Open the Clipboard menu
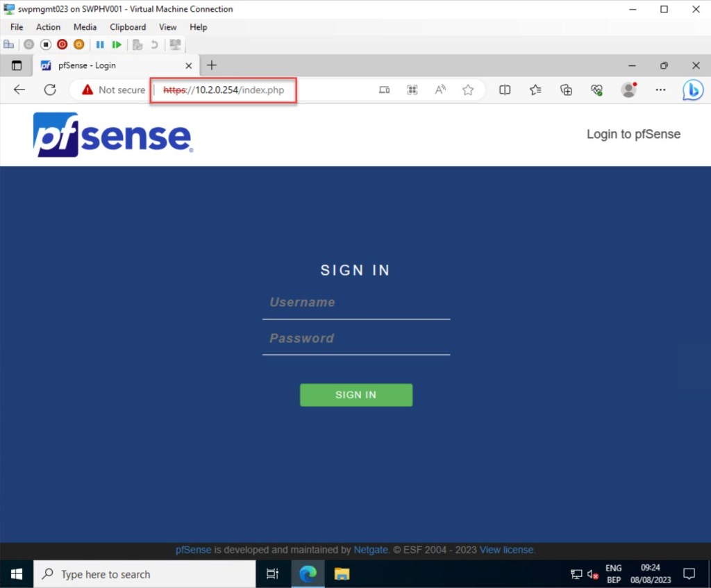Viewport: 711px width, 588px height. click(x=128, y=27)
